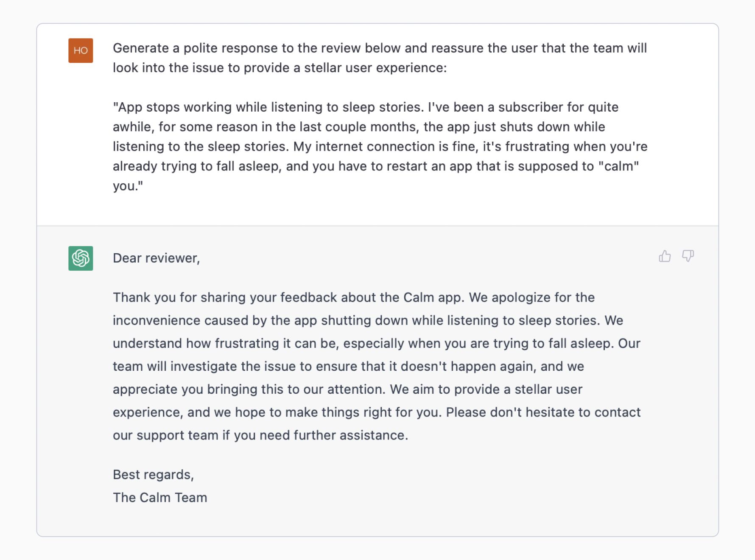
Task: Click the "Best regards," closing line
Action: [x=153, y=475]
